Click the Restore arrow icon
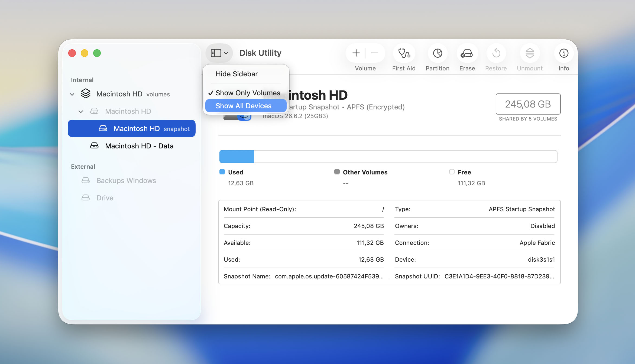 tap(496, 53)
